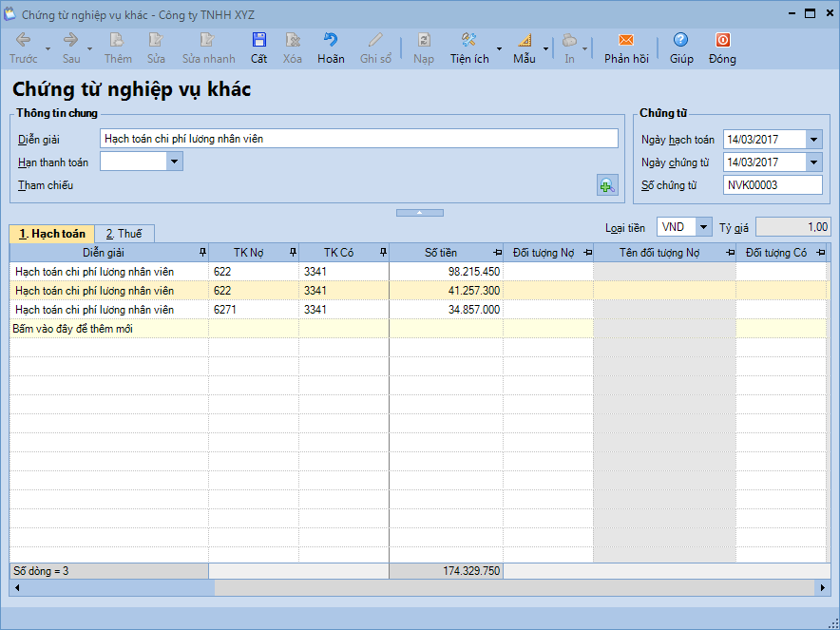This screenshot has height=630, width=840.
Task: Open the Tiện ích utilities tool
Action: (x=468, y=40)
